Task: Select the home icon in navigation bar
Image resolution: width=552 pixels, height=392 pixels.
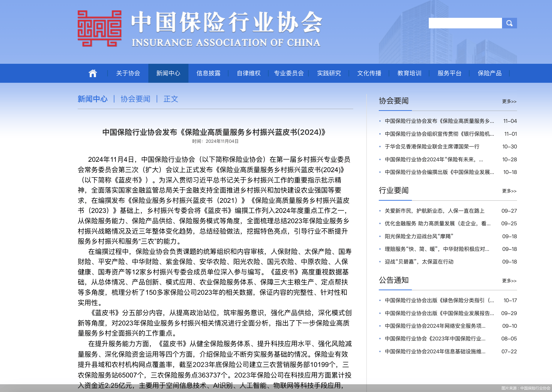Action: tap(93, 73)
